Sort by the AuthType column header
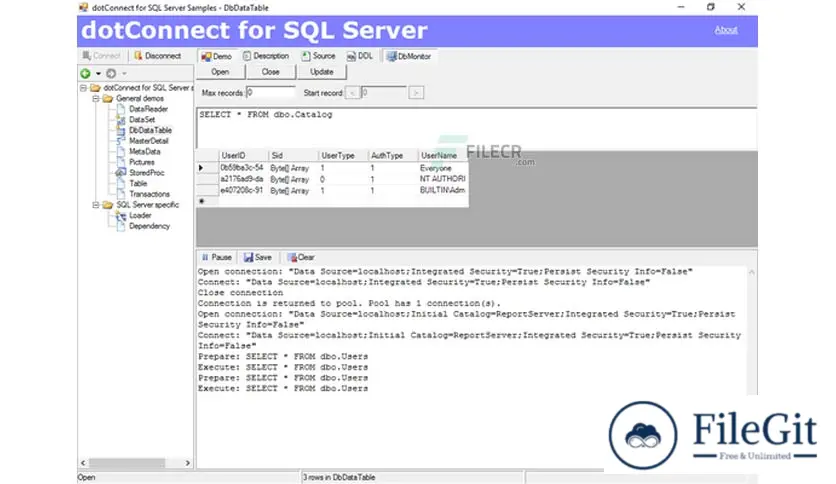This screenshot has width=836, height=484. pos(393,155)
